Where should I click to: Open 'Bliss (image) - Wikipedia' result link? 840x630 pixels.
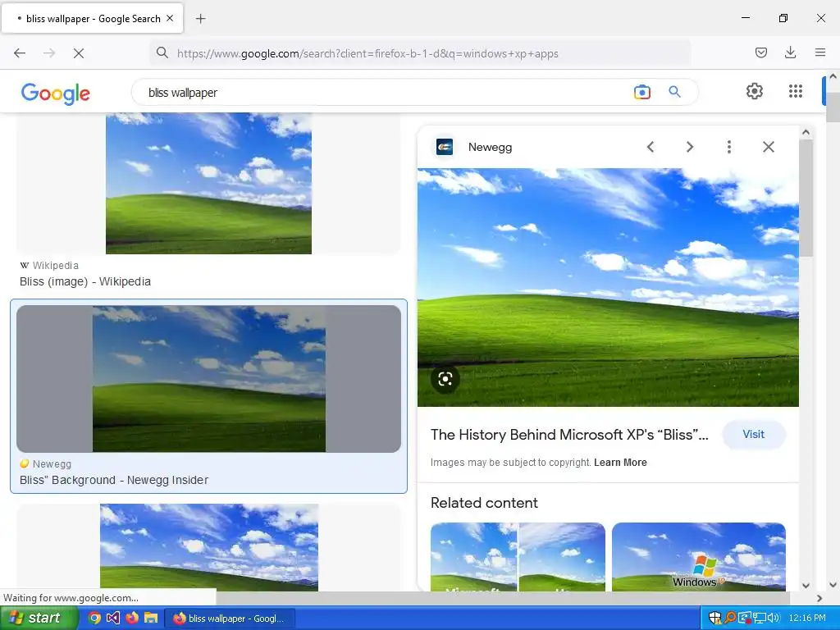pos(85,281)
